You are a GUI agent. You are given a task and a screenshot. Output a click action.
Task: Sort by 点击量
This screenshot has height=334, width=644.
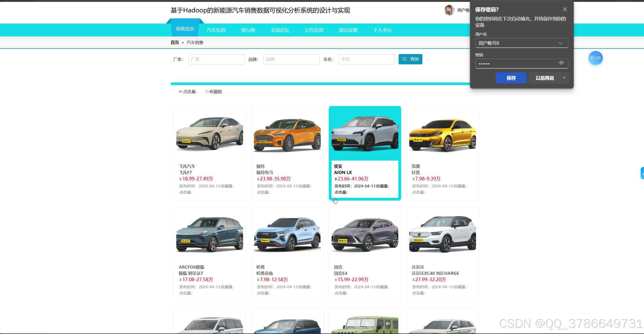click(188, 92)
